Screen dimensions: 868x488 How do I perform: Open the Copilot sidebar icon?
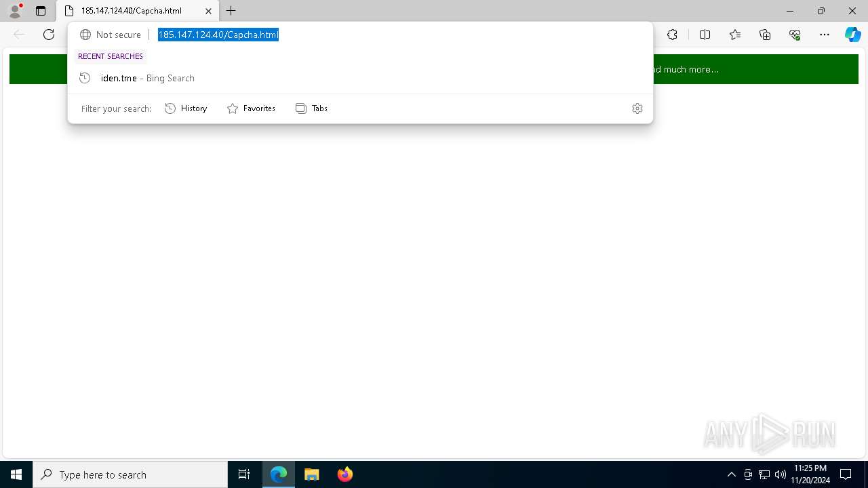852,35
